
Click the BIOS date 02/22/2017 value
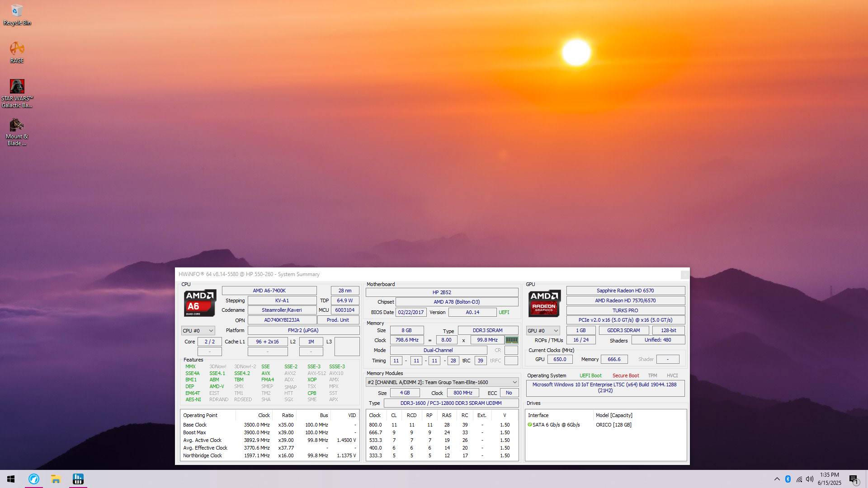pos(411,312)
